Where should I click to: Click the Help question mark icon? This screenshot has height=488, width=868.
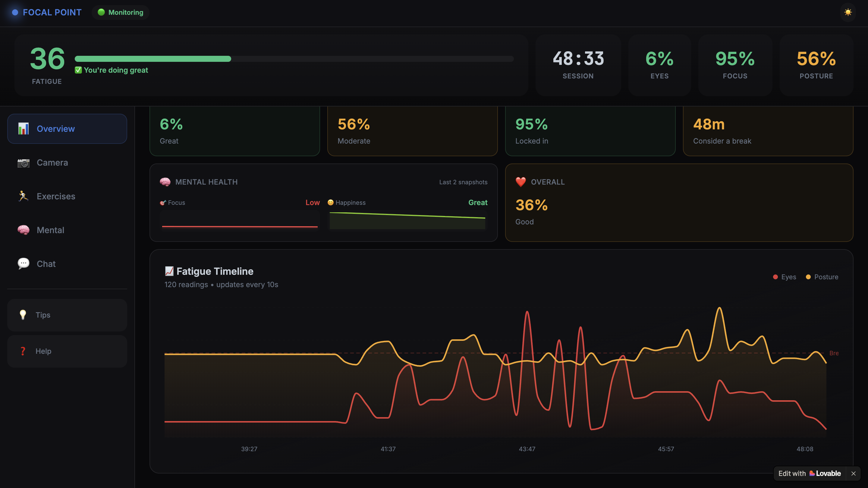pyautogui.click(x=23, y=351)
